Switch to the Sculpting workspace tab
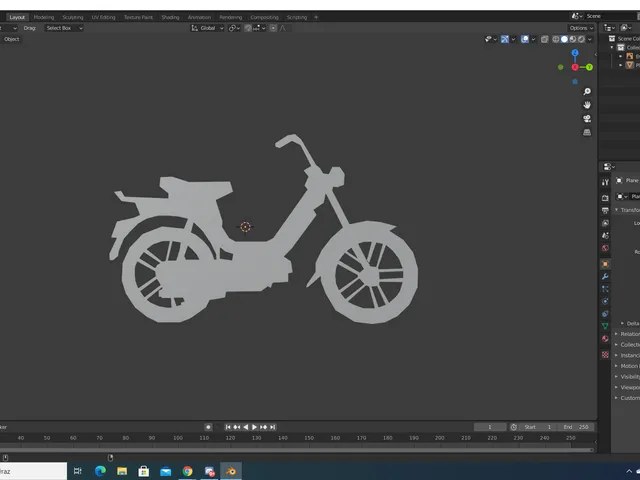Screen dimensions: 640x480 [73, 17]
